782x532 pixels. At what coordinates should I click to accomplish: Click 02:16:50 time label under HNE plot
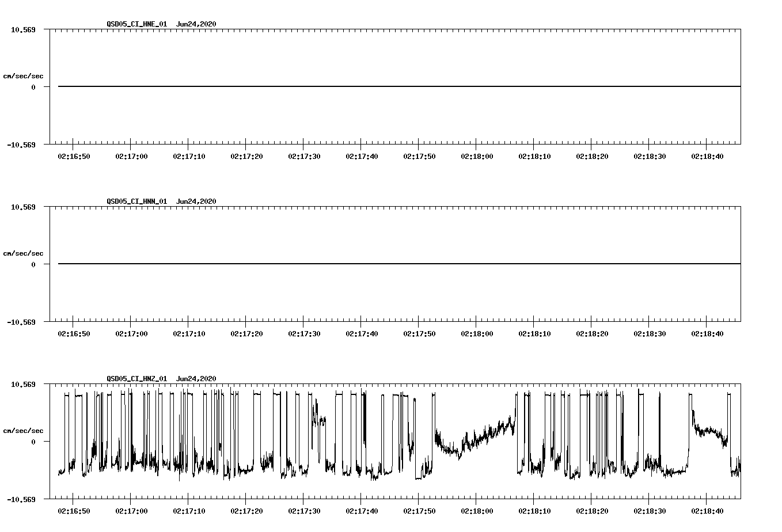pyautogui.click(x=74, y=156)
